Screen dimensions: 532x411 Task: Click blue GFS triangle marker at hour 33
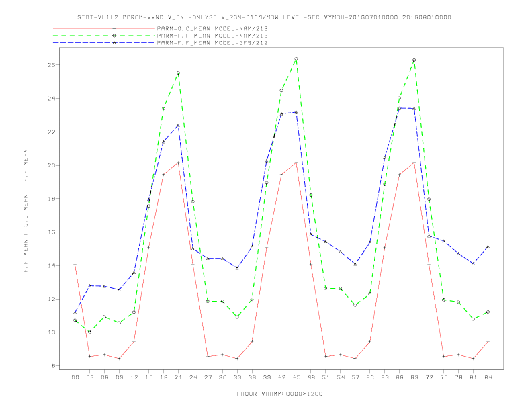click(x=237, y=268)
